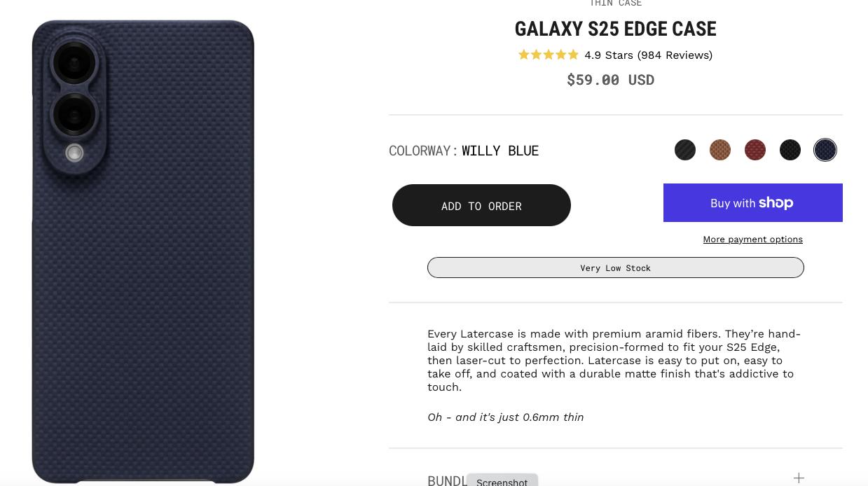Click the plus icon beside Bundle
The image size is (868, 486).
799,478
